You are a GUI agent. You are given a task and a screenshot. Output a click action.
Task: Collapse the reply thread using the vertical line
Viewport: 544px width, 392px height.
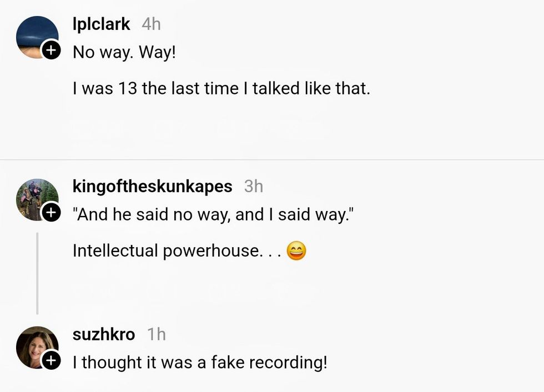(x=37, y=273)
